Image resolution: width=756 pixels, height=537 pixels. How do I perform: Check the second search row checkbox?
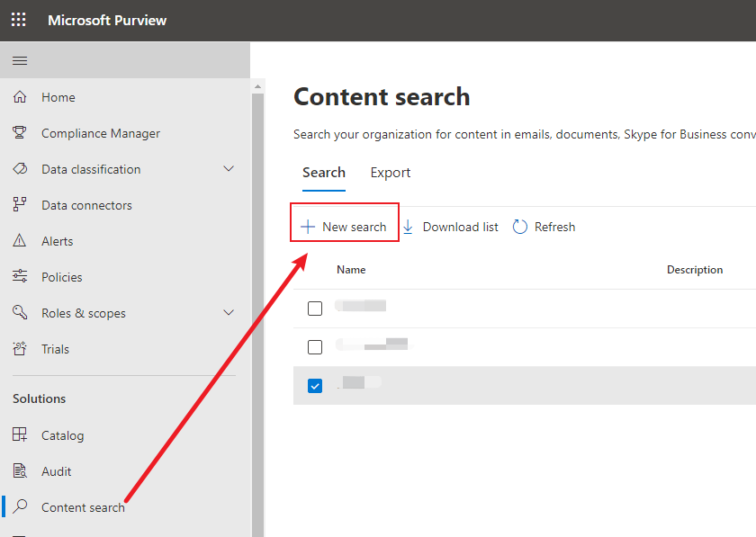click(315, 346)
